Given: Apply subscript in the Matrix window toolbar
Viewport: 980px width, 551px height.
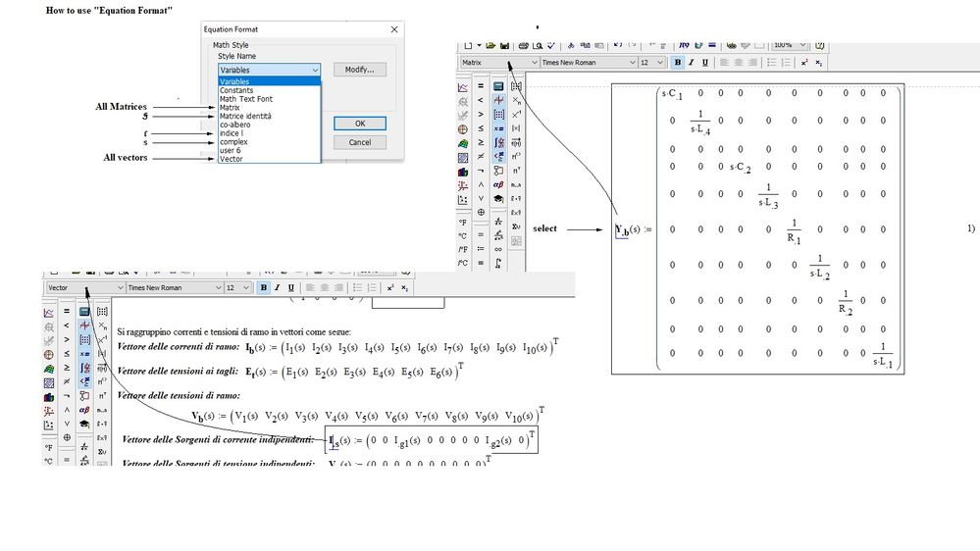Looking at the screenshot, I should (x=819, y=63).
